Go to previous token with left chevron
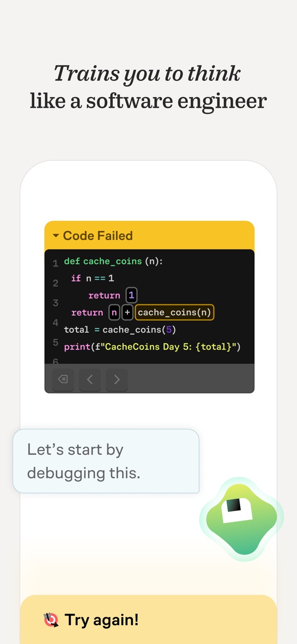 [90, 380]
